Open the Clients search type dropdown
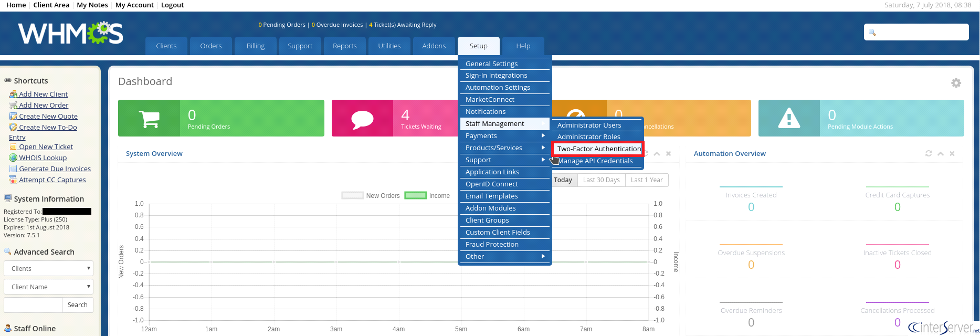 tap(48, 268)
